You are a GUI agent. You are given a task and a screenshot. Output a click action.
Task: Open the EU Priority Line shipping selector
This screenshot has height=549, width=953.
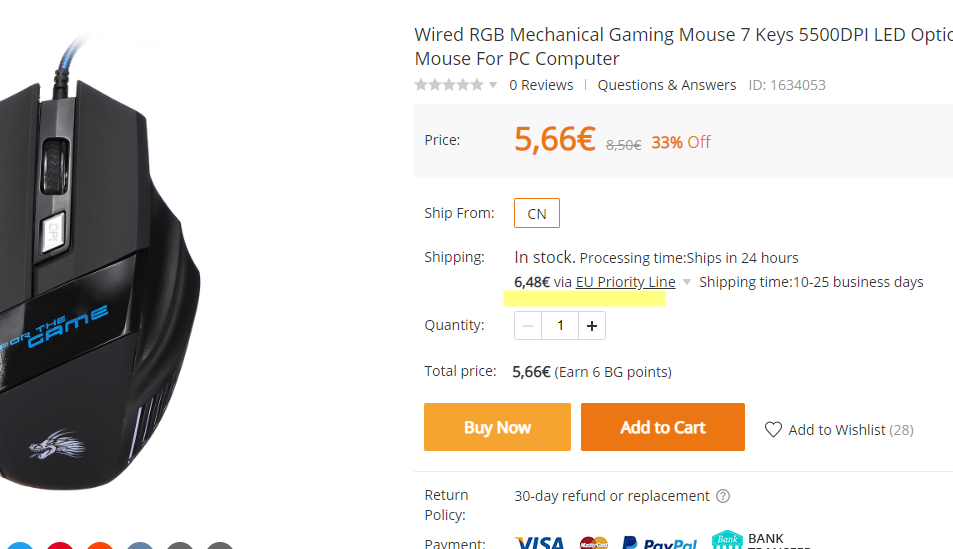point(625,282)
